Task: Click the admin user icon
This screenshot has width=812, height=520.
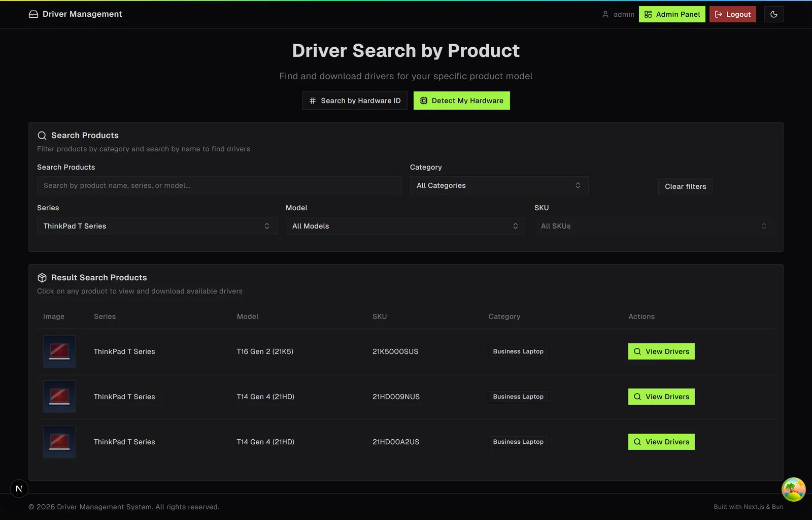Action: tap(605, 14)
